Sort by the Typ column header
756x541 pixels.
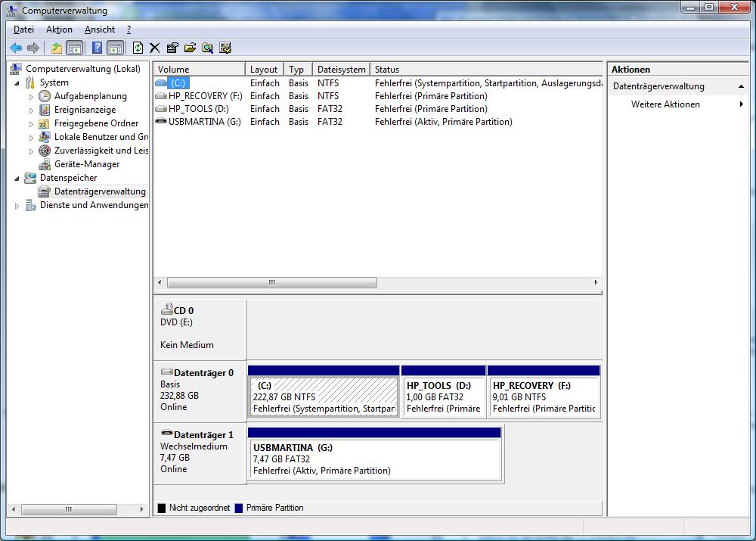pos(298,69)
